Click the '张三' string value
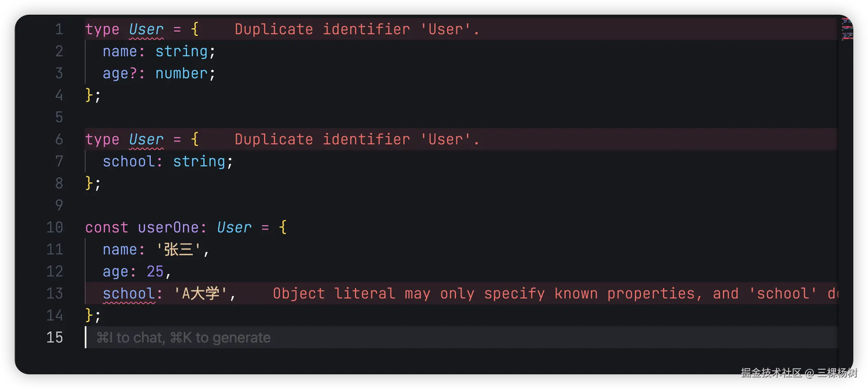Image resolution: width=868 pixels, height=389 pixels. pos(179,250)
